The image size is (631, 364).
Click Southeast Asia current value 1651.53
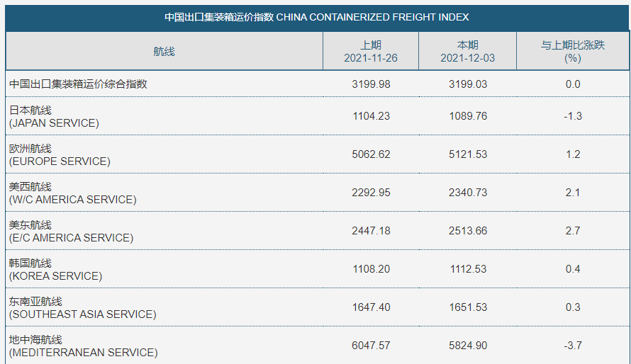468,307
